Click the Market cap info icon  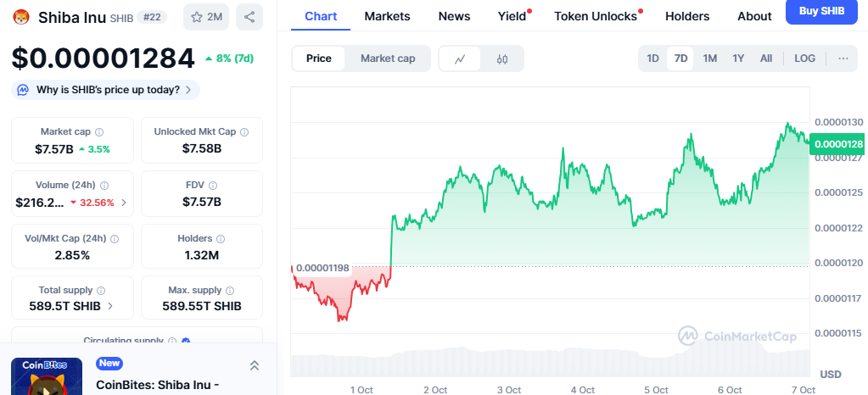click(x=99, y=132)
